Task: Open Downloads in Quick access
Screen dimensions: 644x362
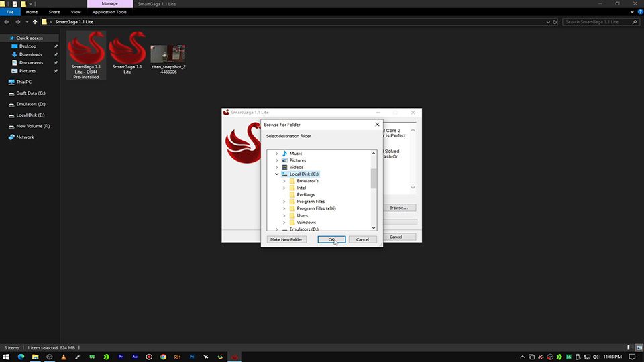Action: (31, 54)
